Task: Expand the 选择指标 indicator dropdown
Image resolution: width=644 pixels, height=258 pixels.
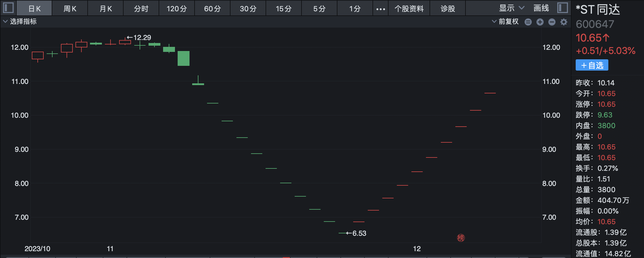Action: [20, 22]
